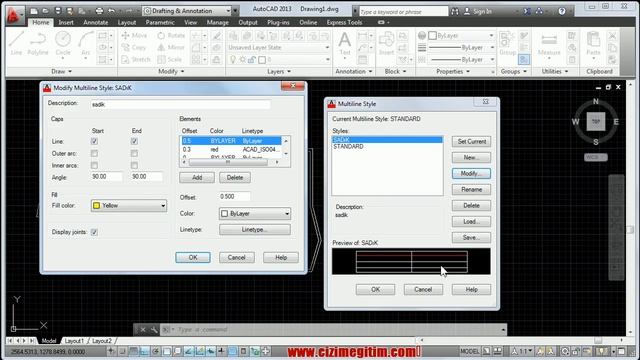Viewport: 640px width, 360px height.
Task: Open object color ByLayer swatch in Properties panel
Action: (x=433, y=36)
